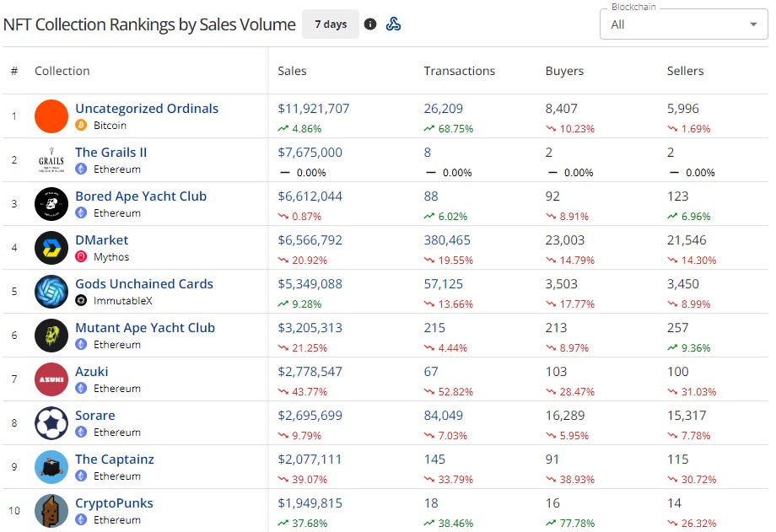The height and width of the screenshot is (532, 776).
Task: Click the 7 days period button
Action: 331,24
